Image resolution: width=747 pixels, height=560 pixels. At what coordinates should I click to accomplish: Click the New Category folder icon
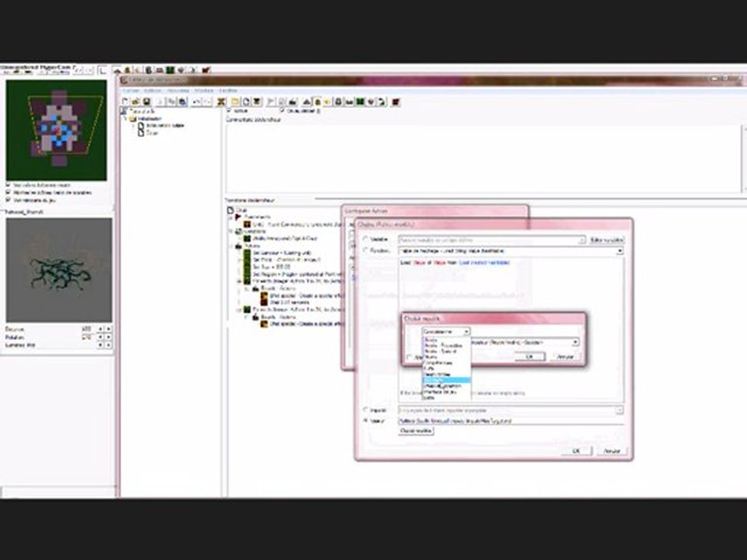click(x=235, y=101)
